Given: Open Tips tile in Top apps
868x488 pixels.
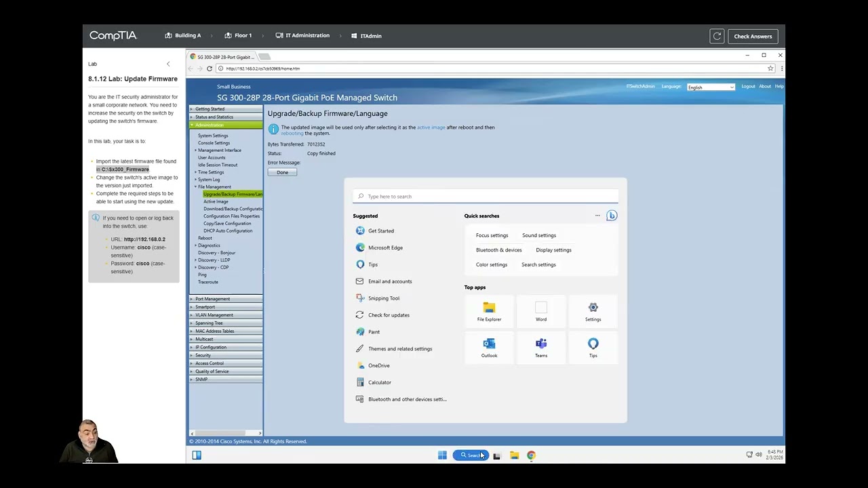Looking at the screenshot, I should pos(593,348).
